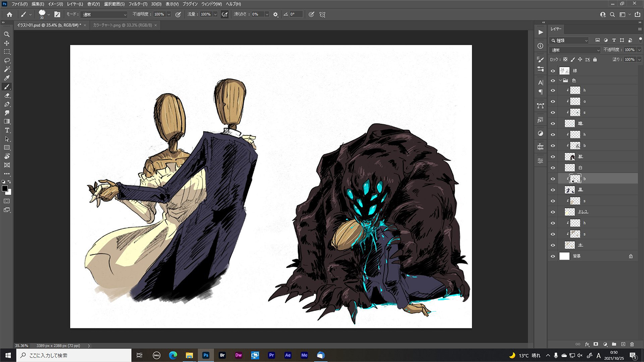Hide the 獣 layer
The width and height of the screenshot is (644, 362).
pos(553,157)
